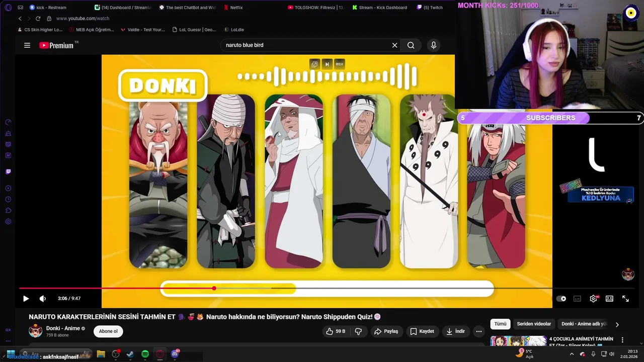The height and width of the screenshot is (362, 644).
Task: Open the Opera GX taskbar icon
Action: [160, 354]
